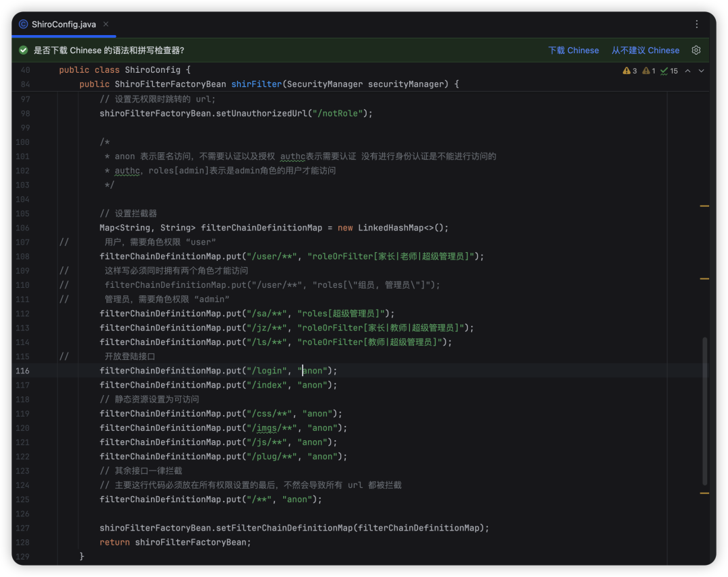Image resolution: width=728 pixels, height=577 pixels.
Task: Click the vertical editor scrollbar thumb
Action: tap(705, 411)
